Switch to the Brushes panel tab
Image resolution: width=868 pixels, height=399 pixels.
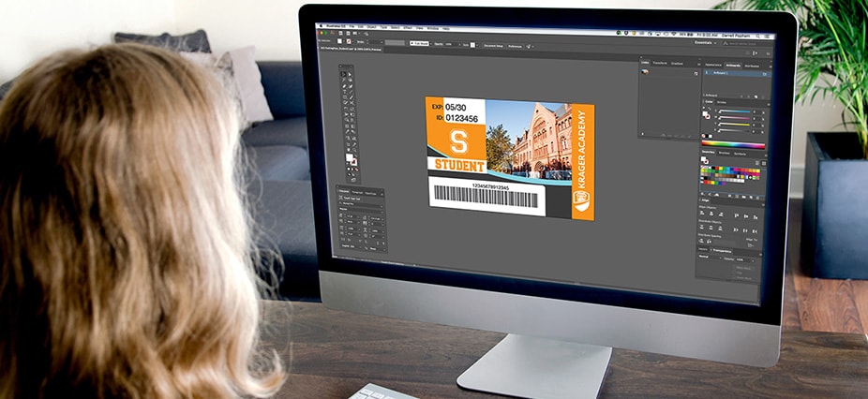pos(724,153)
